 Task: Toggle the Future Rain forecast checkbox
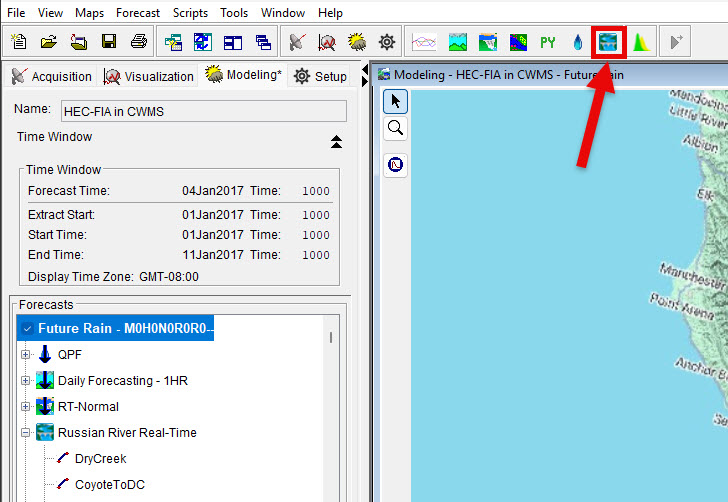[x=27, y=328]
